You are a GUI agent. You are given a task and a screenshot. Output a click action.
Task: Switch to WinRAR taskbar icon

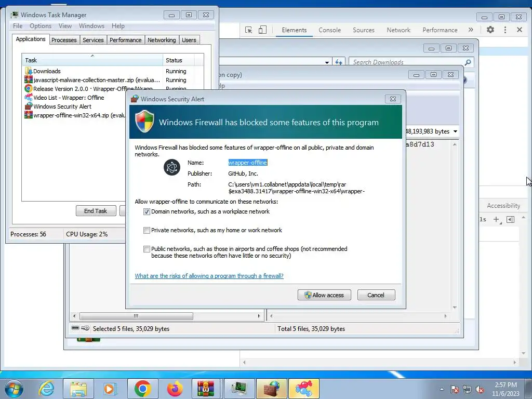(x=206, y=389)
